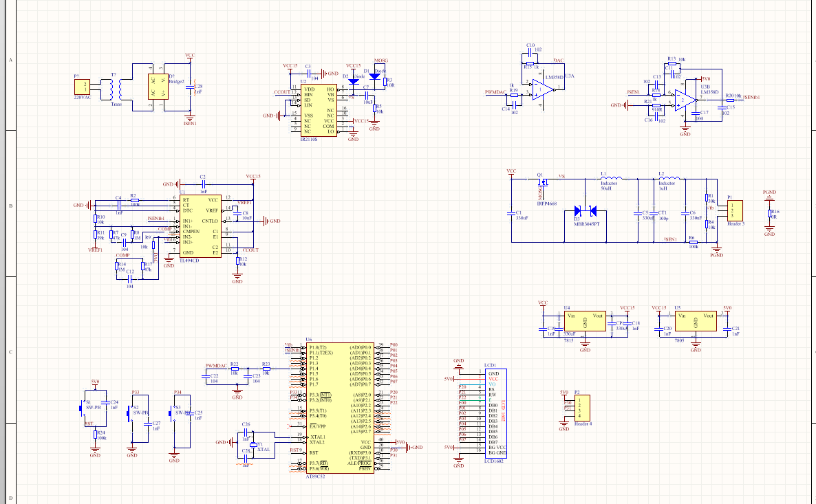The height and width of the screenshot is (504, 816).
Task: Select capacitor C2 1nF above TL494CD
Action: point(204,184)
